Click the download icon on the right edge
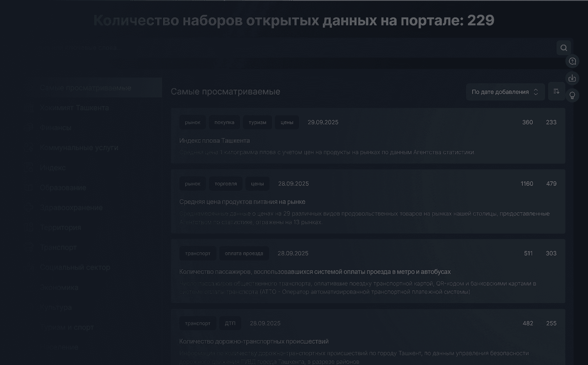The height and width of the screenshot is (365, 588). pyautogui.click(x=572, y=78)
